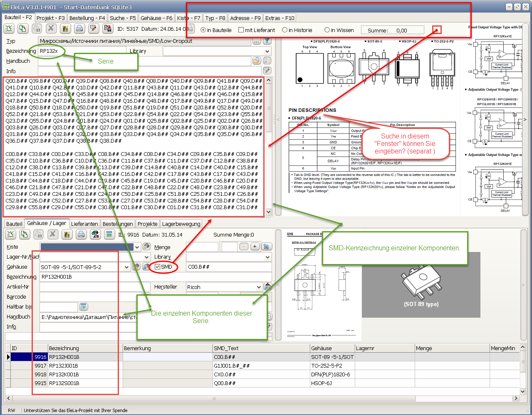Open the Gehäuse edit icon beside the Gehäuse dropdown

[136, 267]
